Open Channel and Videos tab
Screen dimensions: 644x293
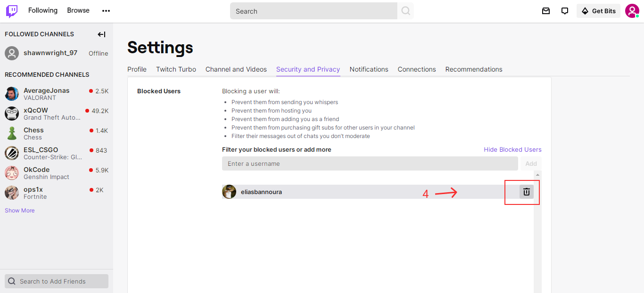click(x=236, y=69)
